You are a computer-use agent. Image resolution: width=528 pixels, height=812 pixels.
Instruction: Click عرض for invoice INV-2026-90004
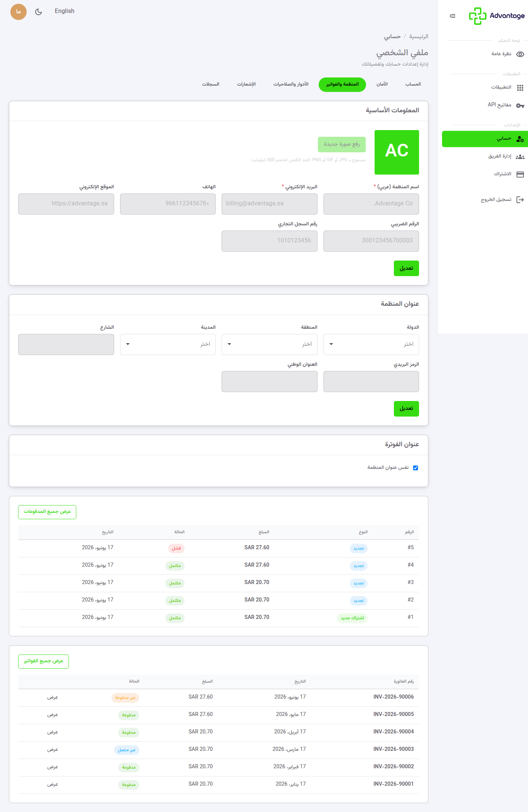point(53,732)
